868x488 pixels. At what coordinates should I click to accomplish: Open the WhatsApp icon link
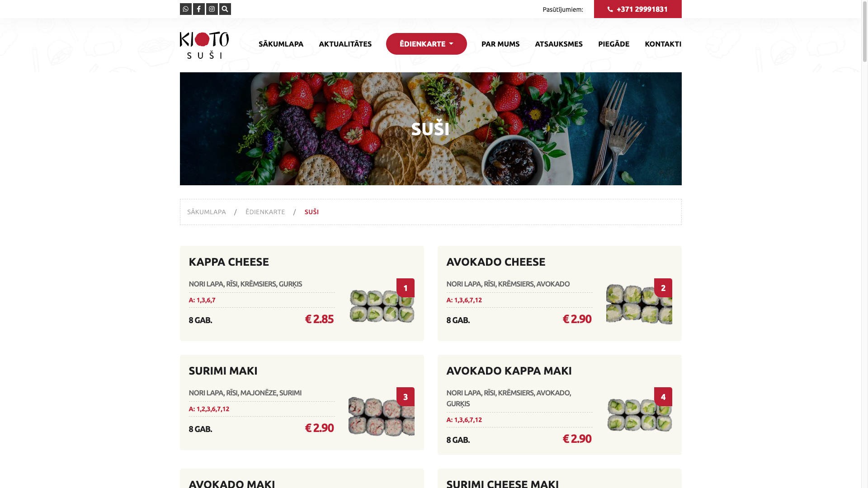[185, 9]
